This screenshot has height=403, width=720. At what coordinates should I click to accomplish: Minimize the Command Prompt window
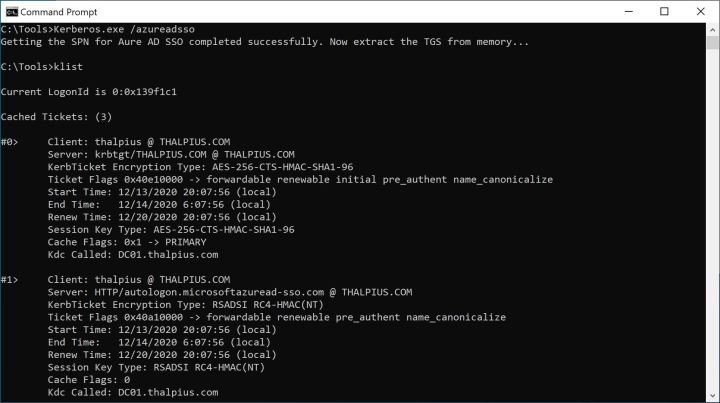617,11
